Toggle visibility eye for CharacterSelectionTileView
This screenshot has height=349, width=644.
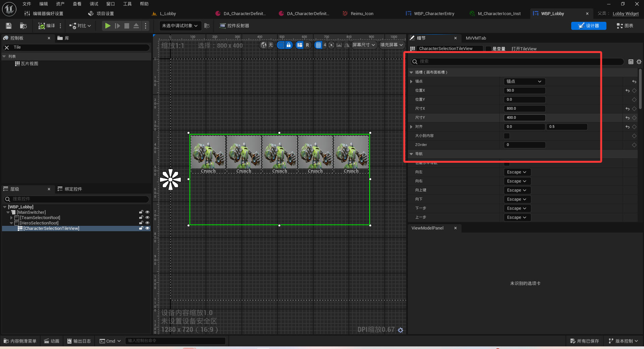tap(147, 228)
